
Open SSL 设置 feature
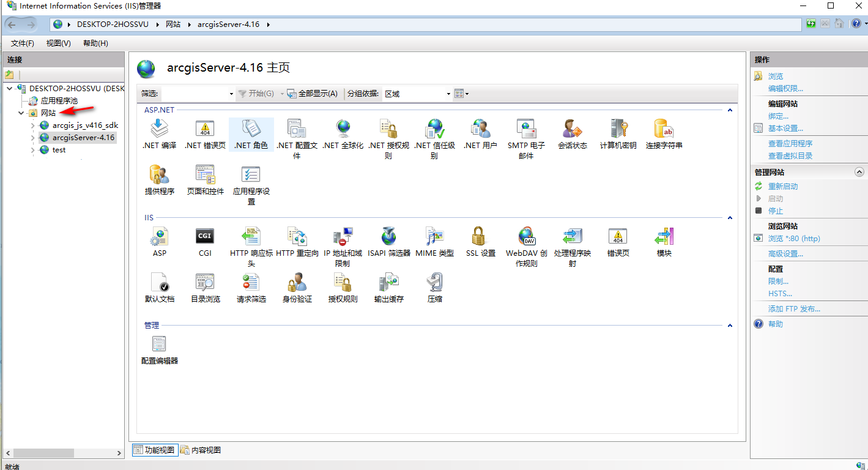click(x=480, y=242)
